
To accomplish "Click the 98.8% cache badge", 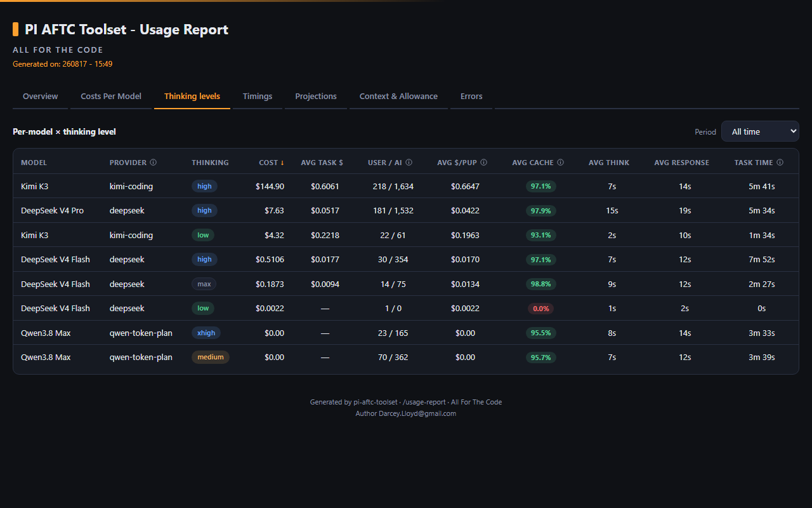I will [541, 284].
